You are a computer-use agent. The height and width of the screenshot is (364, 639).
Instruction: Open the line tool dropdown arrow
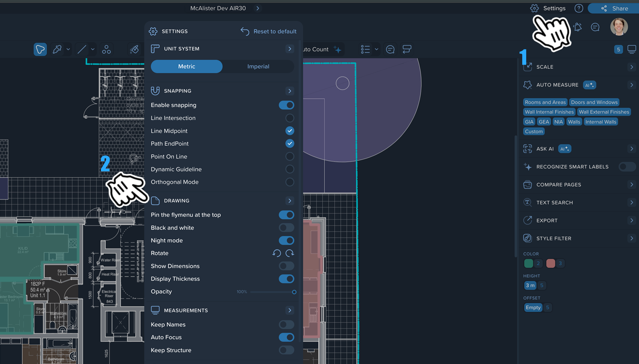(x=93, y=49)
